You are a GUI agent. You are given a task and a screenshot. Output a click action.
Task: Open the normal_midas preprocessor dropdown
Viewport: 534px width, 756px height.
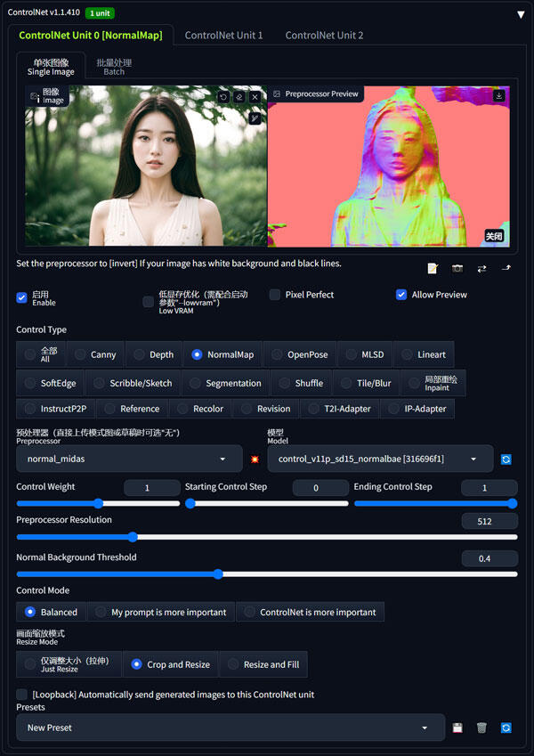[x=129, y=459]
